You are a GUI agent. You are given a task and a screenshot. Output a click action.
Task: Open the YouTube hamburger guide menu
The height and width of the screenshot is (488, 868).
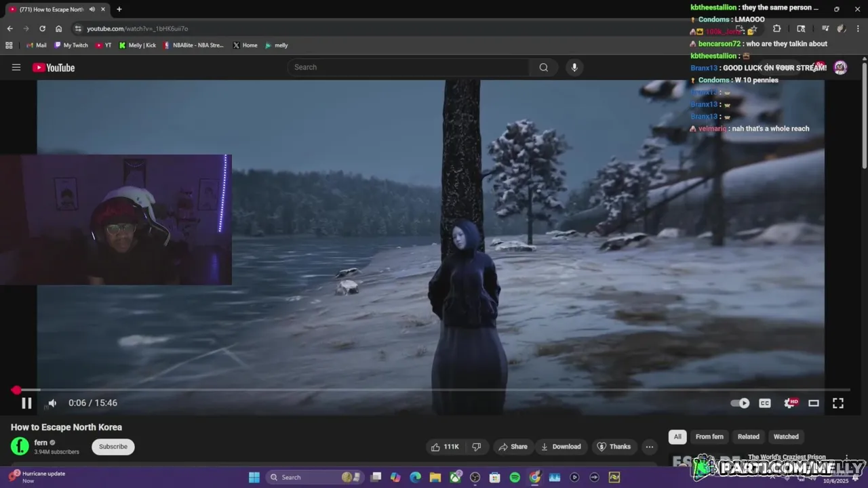[x=16, y=67]
